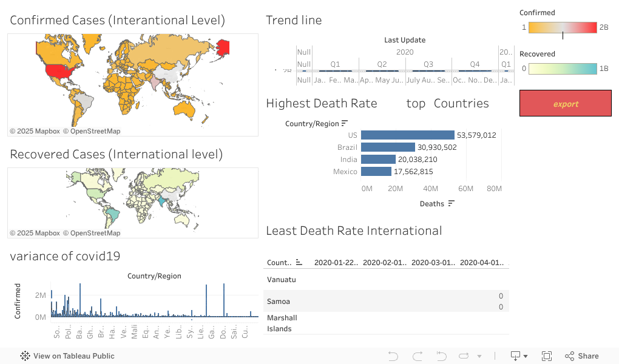
Task: Open the download options icon
Action: tap(515, 356)
